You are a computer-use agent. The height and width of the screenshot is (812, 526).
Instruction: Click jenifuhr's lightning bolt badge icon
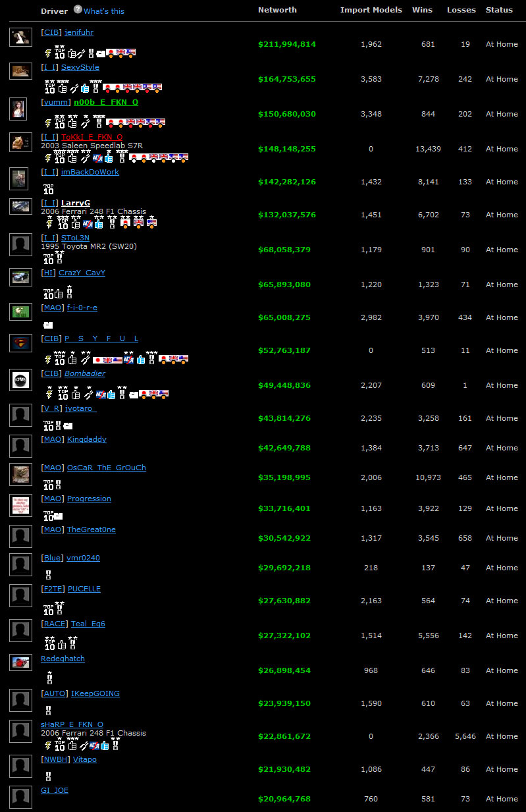click(x=47, y=53)
